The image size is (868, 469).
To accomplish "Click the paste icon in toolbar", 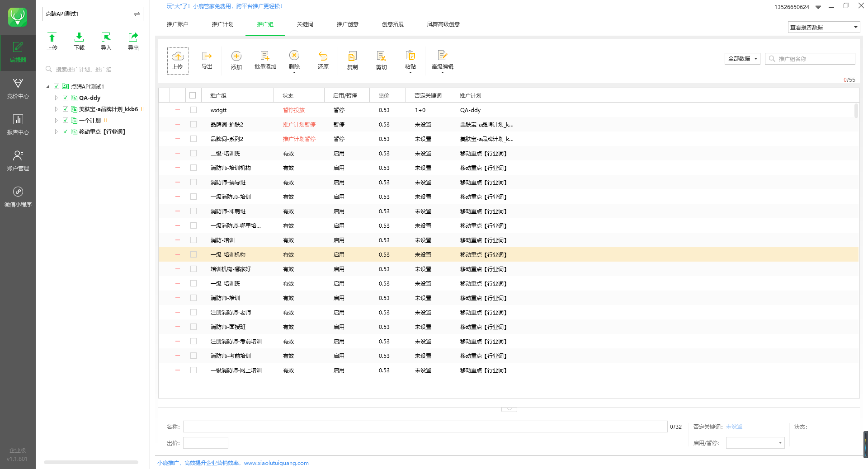I will click(410, 55).
